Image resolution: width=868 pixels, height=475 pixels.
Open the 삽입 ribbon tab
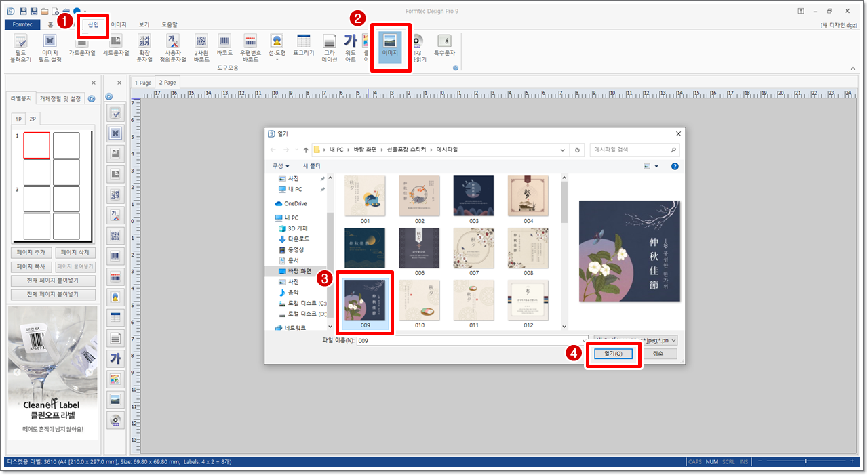pyautogui.click(x=94, y=24)
